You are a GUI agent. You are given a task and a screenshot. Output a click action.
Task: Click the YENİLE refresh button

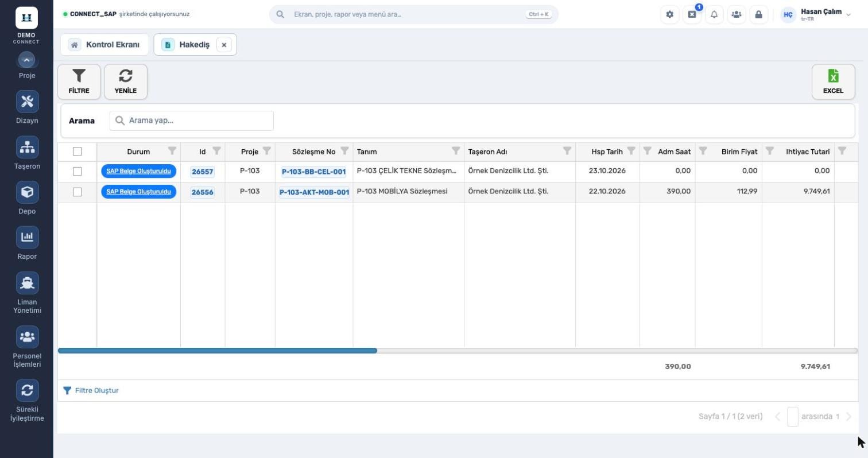(x=126, y=81)
